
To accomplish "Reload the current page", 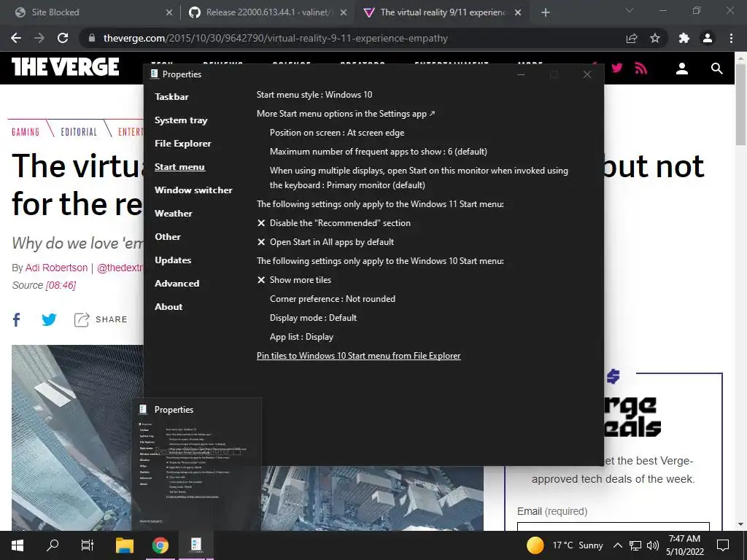I will [63, 38].
